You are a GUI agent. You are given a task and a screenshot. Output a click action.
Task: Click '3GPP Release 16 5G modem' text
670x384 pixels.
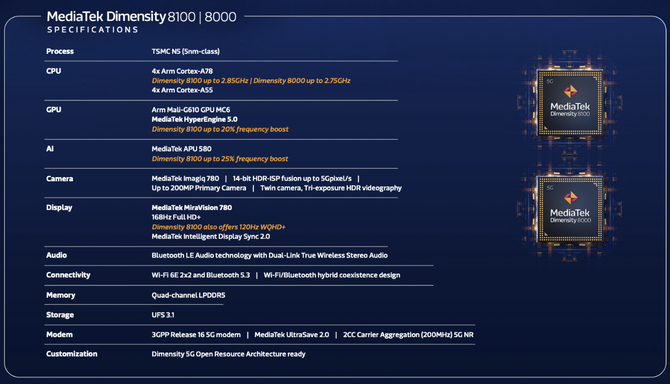[x=196, y=335]
